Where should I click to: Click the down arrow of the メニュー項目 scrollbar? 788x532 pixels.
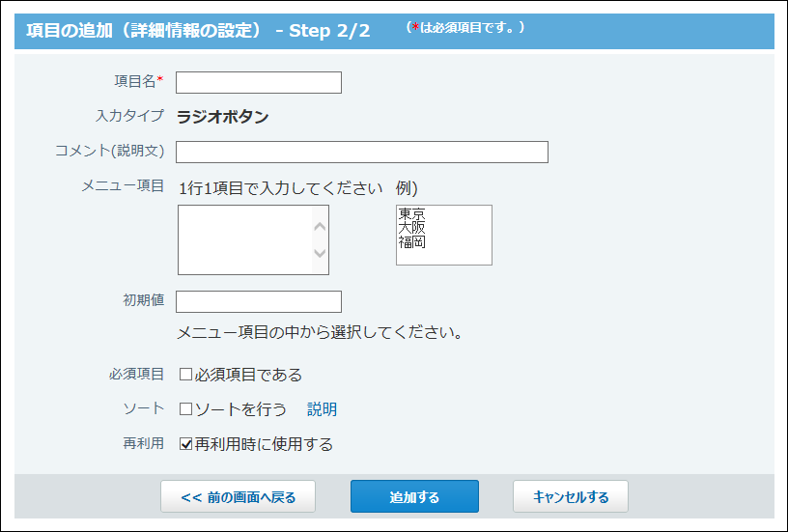[x=321, y=257]
